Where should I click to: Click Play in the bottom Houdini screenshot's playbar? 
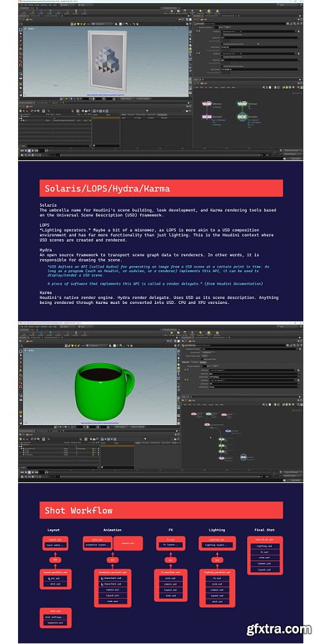coord(33,472)
